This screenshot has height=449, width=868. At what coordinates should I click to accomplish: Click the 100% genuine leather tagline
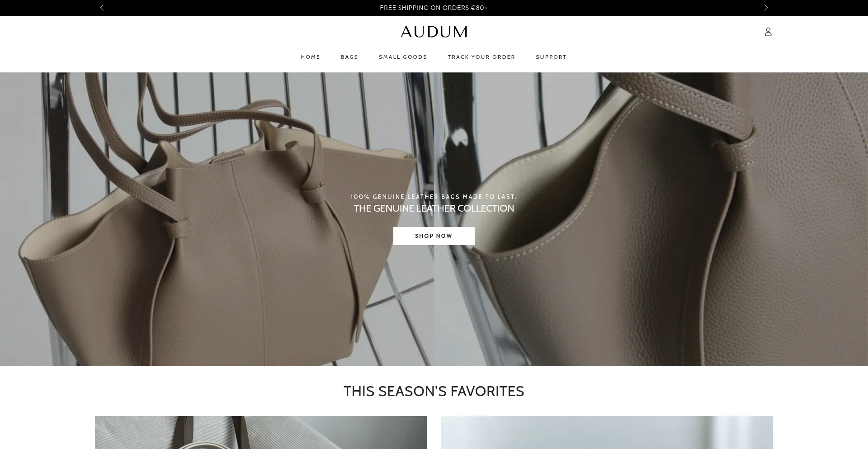click(x=434, y=197)
